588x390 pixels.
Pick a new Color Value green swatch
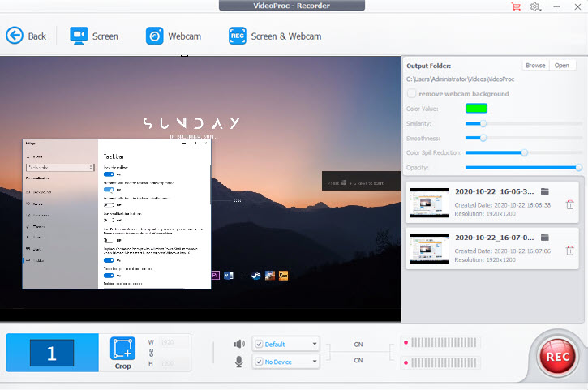point(476,109)
